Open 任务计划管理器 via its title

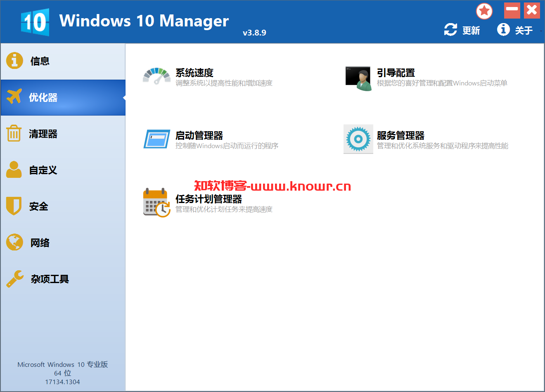(x=209, y=199)
